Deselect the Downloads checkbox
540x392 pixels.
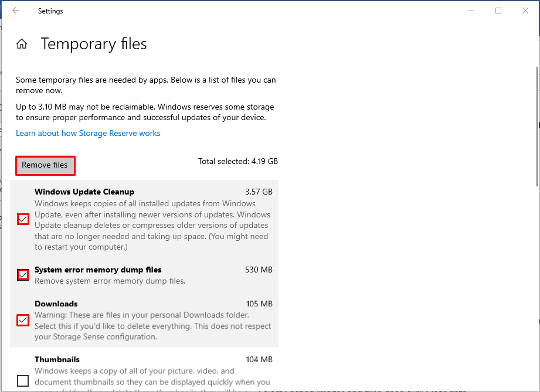(x=23, y=320)
